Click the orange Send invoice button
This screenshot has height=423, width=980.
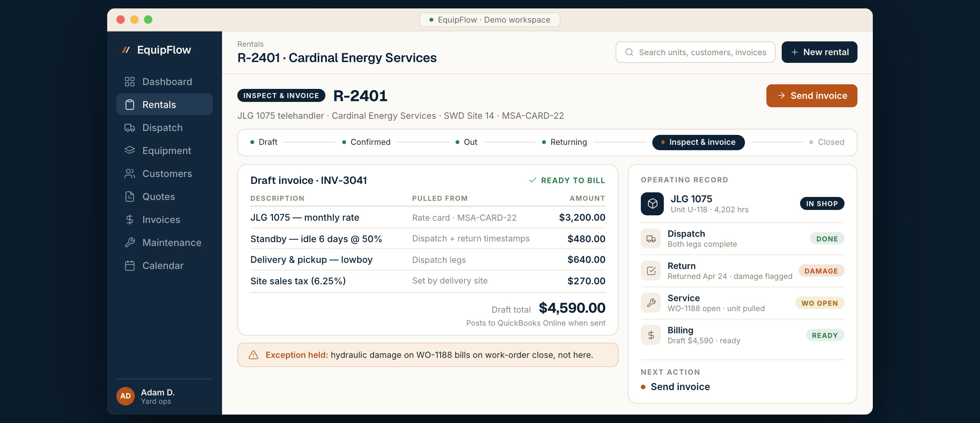(x=812, y=96)
